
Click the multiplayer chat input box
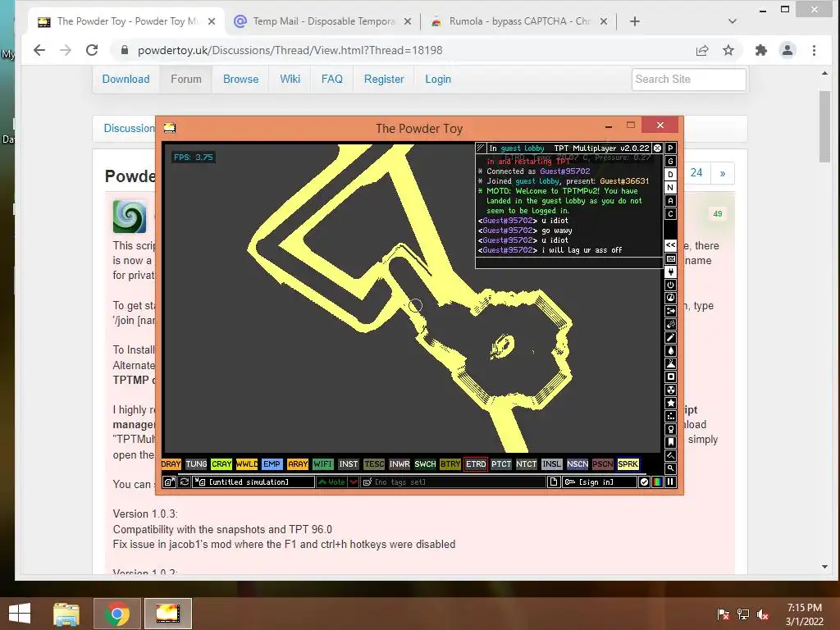click(569, 262)
